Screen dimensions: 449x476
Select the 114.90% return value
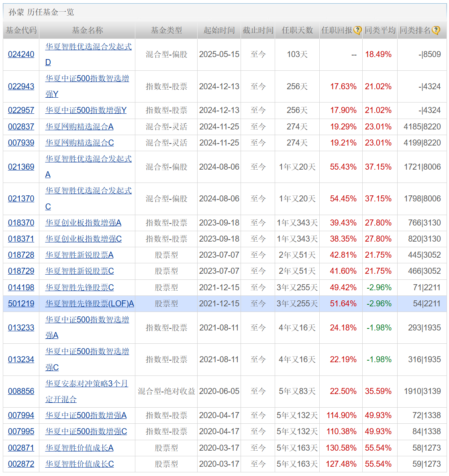pyautogui.click(x=341, y=415)
